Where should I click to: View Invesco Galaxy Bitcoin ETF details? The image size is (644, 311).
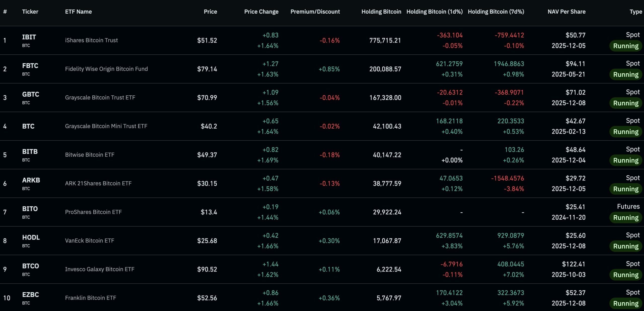tap(30, 266)
